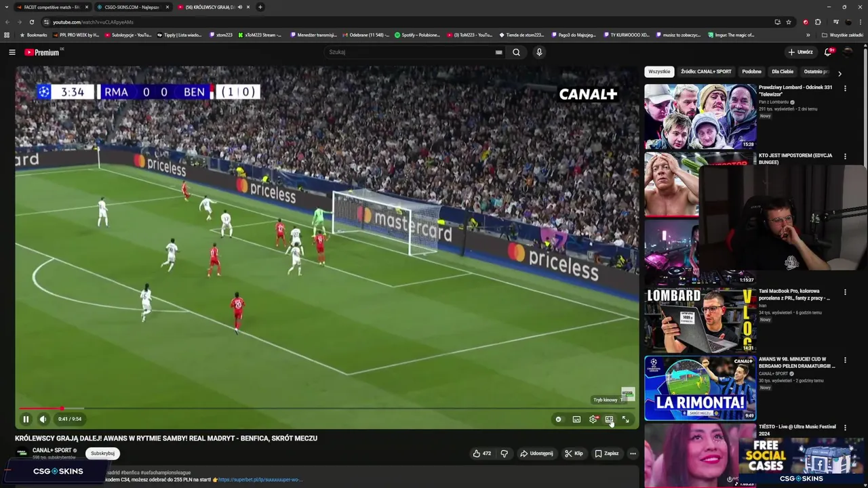Focus the Szukaj search field
This screenshot has height=488, width=868.
point(410,52)
